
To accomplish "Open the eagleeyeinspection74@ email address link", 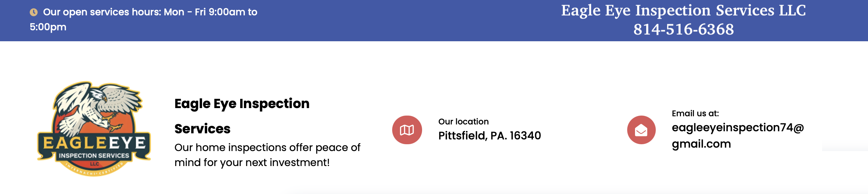I will click(737, 128).
